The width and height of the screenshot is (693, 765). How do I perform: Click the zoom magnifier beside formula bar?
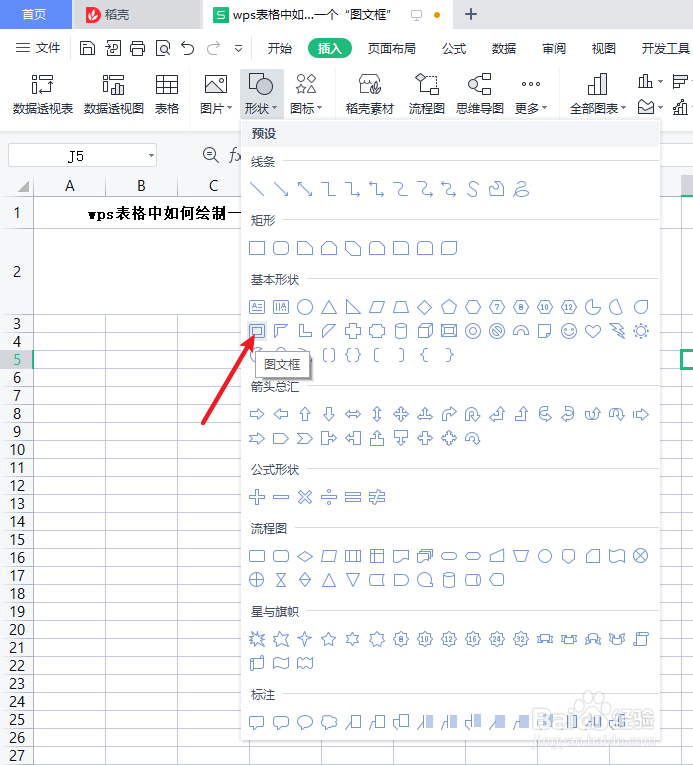[210, 155]
